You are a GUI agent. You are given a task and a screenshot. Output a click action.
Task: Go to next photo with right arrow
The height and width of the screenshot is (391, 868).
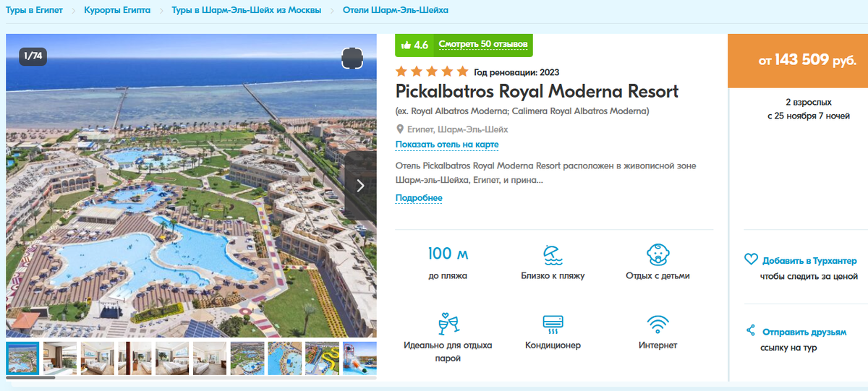pyautogui.click(x=360, y=186)
